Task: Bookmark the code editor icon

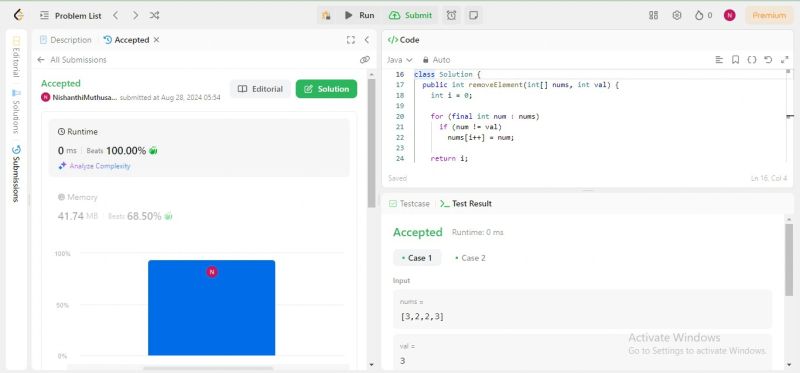Action: click(x=735, y=60)
